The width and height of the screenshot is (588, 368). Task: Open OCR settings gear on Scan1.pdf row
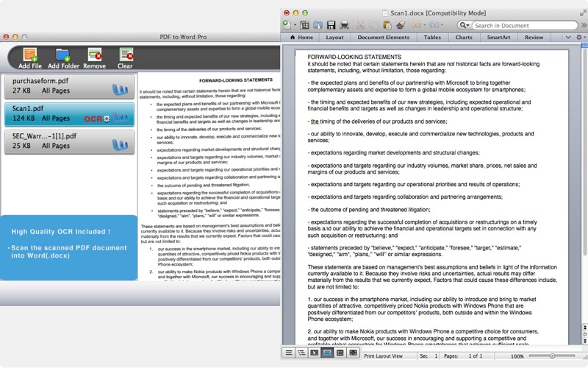(x=107, y=119)
